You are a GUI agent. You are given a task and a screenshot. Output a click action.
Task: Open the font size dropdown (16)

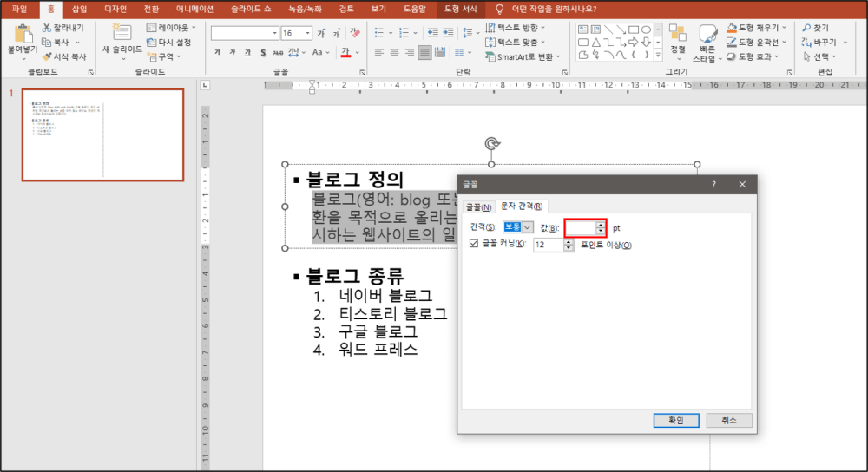[308, 34]
